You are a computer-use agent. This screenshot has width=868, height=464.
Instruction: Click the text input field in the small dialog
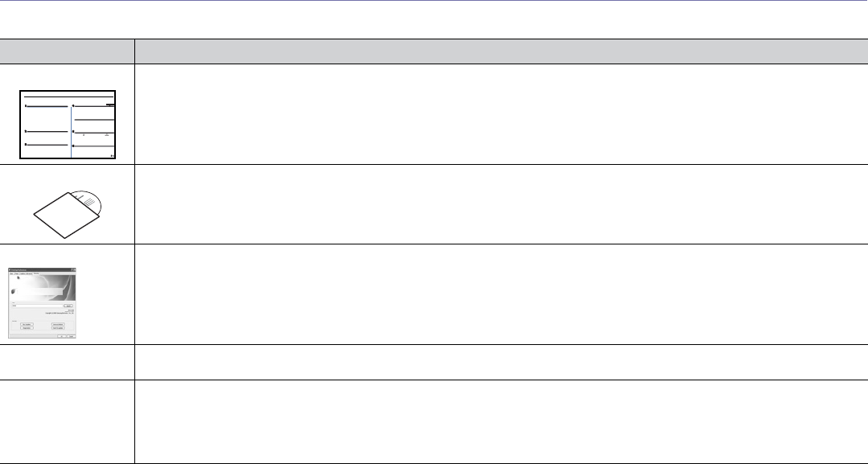[37, 306]
